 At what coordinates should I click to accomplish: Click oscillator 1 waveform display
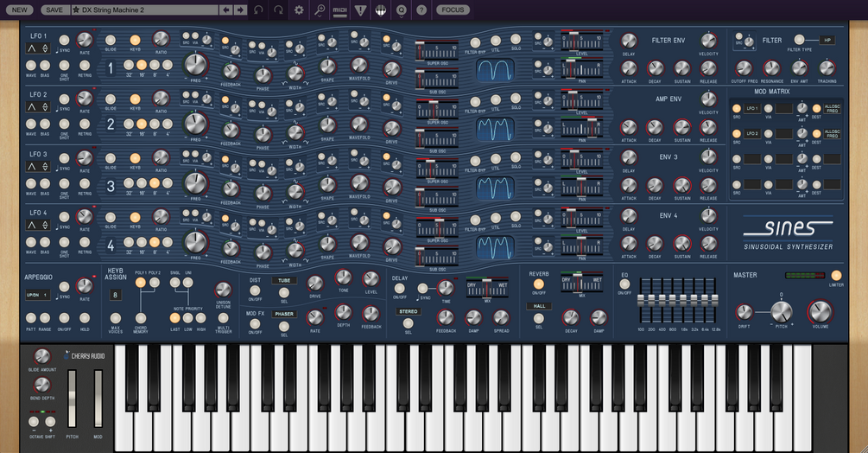(496, 70)
